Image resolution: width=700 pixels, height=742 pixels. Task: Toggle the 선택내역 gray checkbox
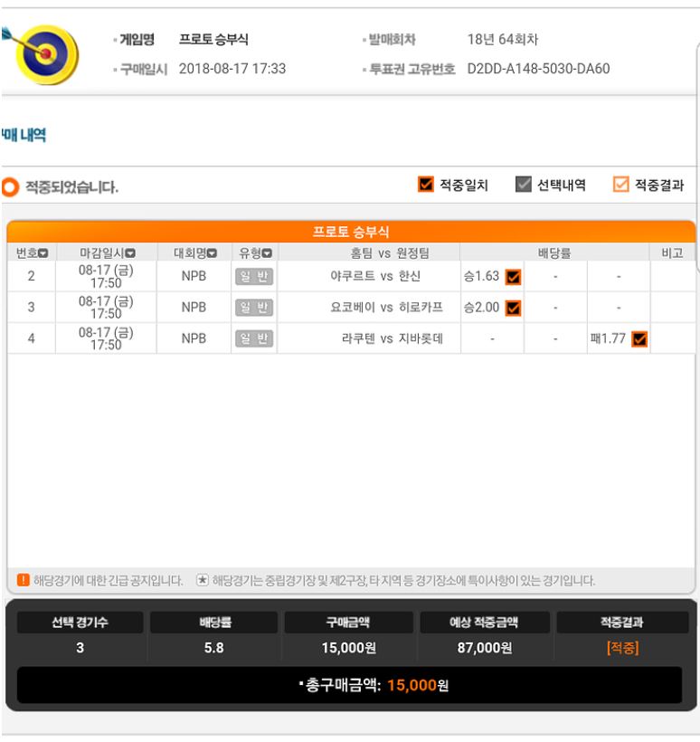523,184
